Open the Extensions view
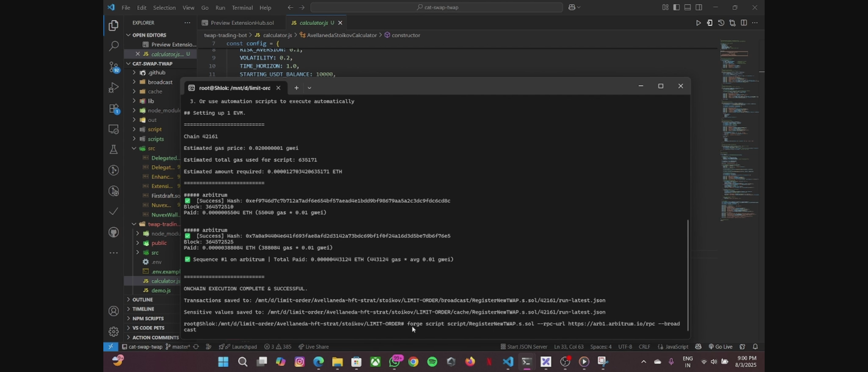The height and width of the screenshot is (372, 868). 113,108
